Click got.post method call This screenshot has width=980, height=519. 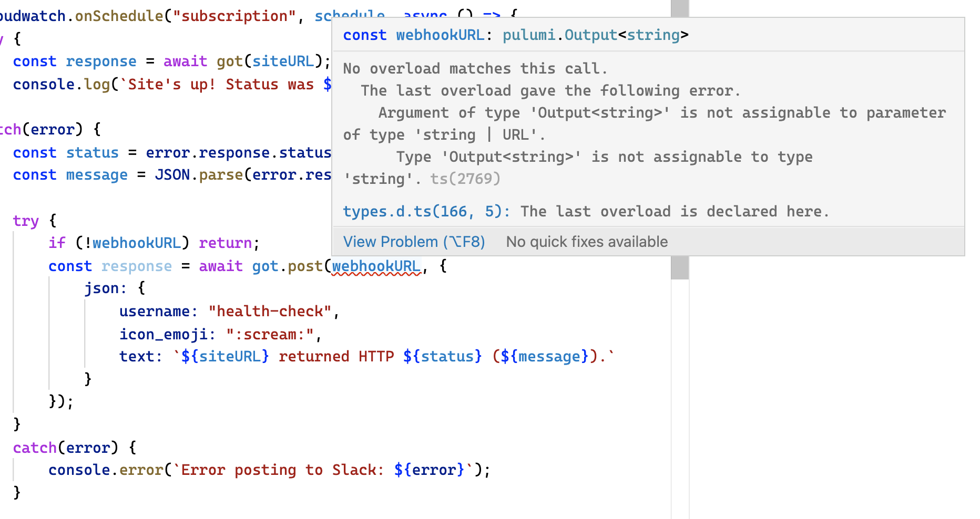tap(287, 266)
